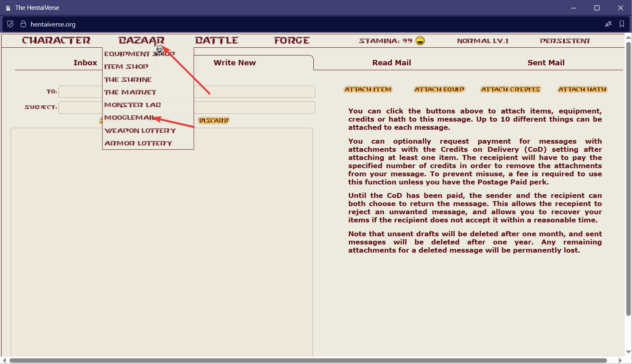Open the Character menu

click(56, 40)
